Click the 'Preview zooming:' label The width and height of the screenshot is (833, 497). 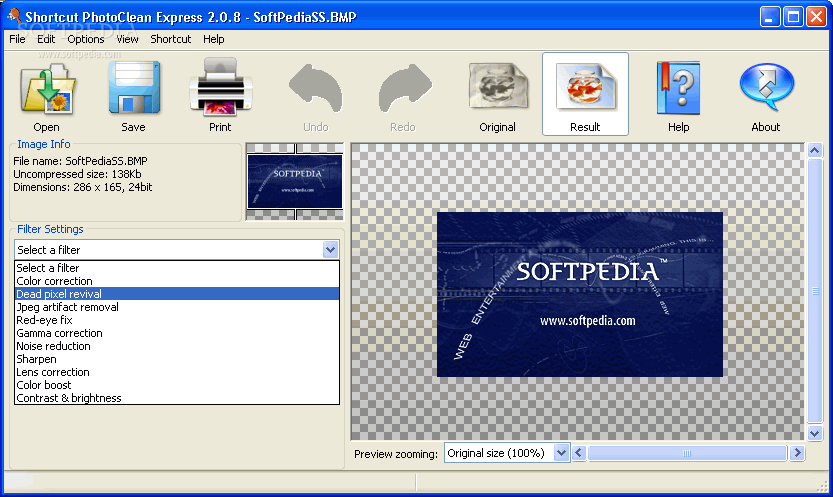[x=396, y=454]
